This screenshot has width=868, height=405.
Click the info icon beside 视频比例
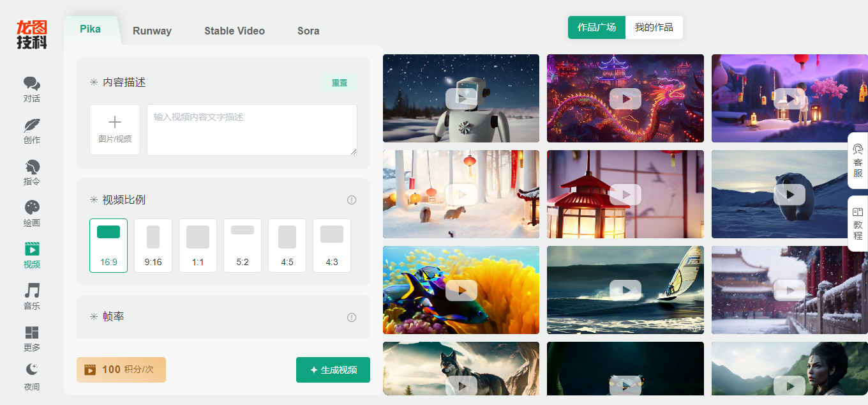[x=352, y=200]
